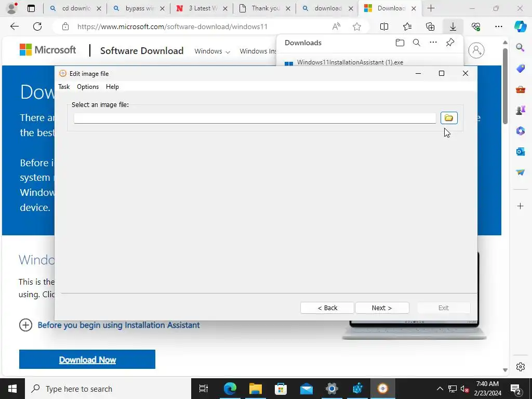This screenshot has height=399, width=532.
Task: Open Mail app from taskbar
Action: [x=306, y=389]
